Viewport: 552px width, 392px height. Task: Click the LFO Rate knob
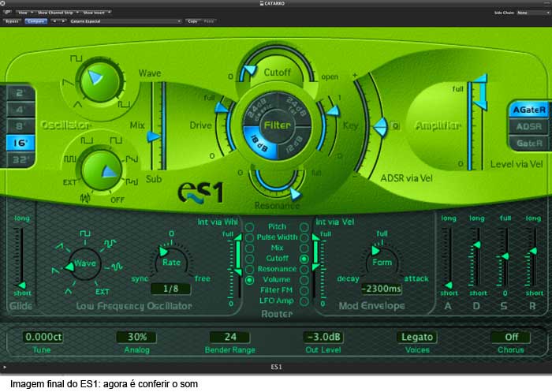pyautogui.click(x=170, y=262)
